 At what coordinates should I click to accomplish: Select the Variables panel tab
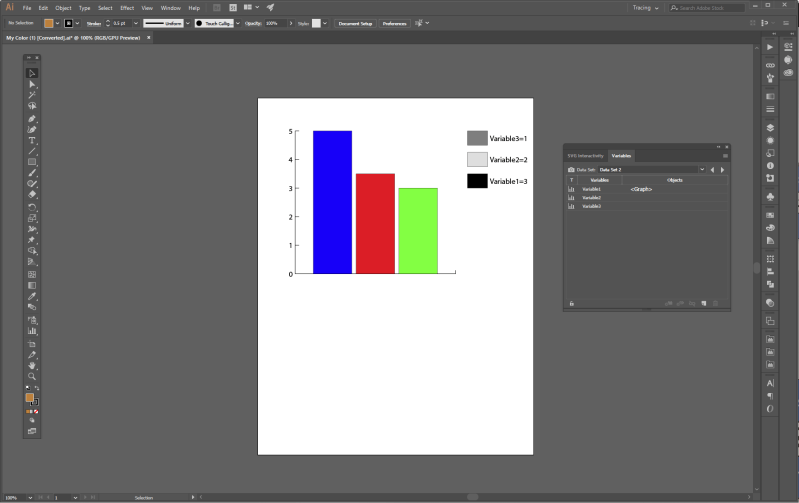pos(621,156)
